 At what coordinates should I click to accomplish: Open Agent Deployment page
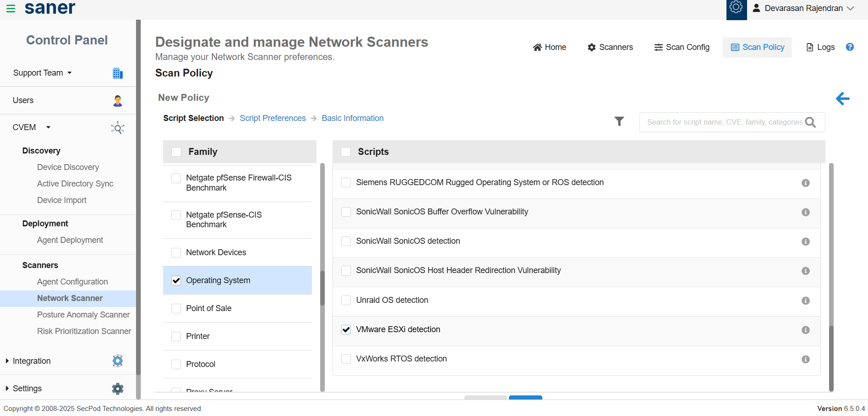(70, 240)
